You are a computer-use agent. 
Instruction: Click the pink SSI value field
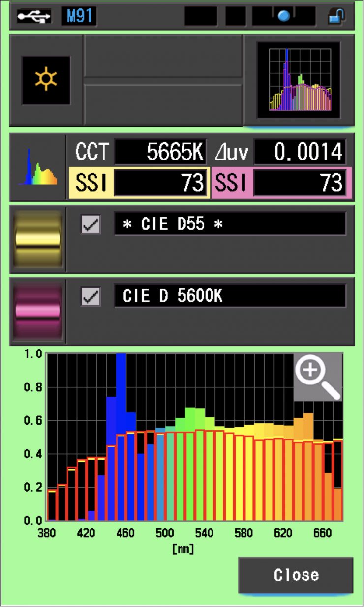[x=300, y=183]
